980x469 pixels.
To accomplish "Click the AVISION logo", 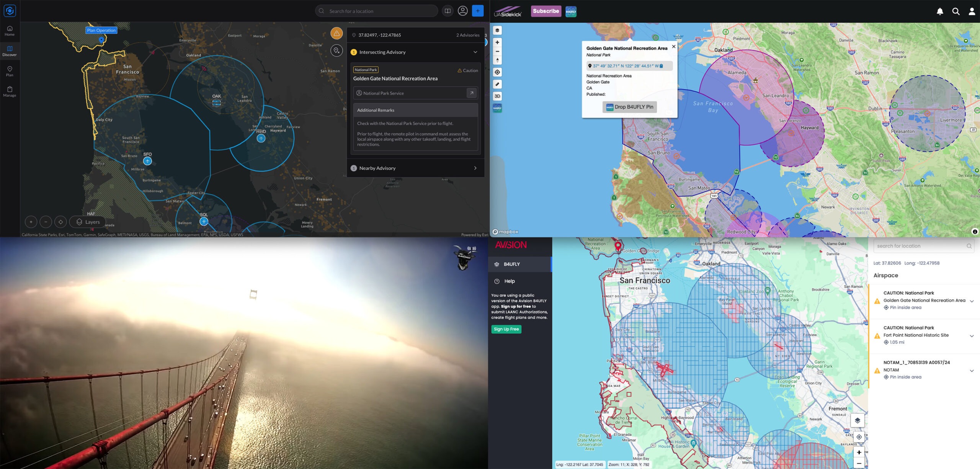I will pyautogui.click(x=511, y=245).
